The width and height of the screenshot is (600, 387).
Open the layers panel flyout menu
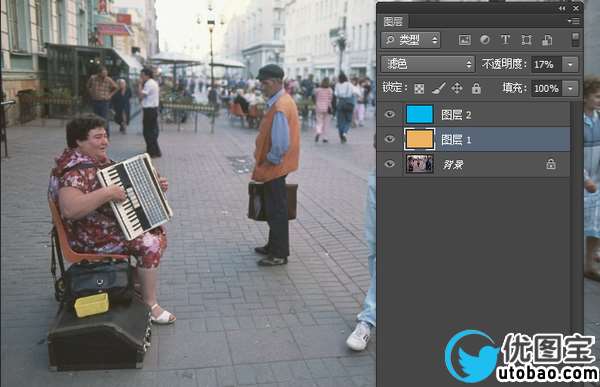[x=574, y=21]
